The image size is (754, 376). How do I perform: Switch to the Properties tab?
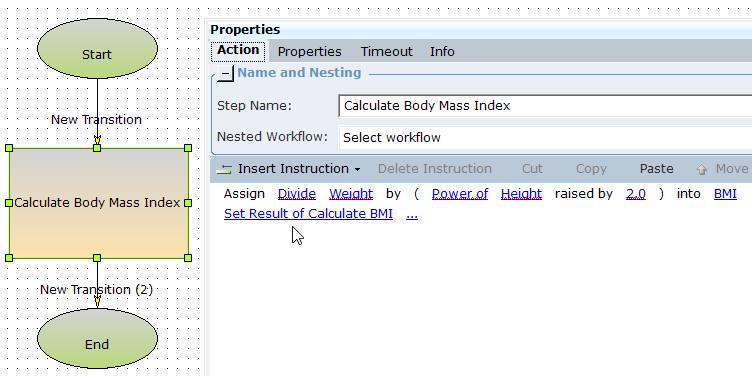pos(309,51)
